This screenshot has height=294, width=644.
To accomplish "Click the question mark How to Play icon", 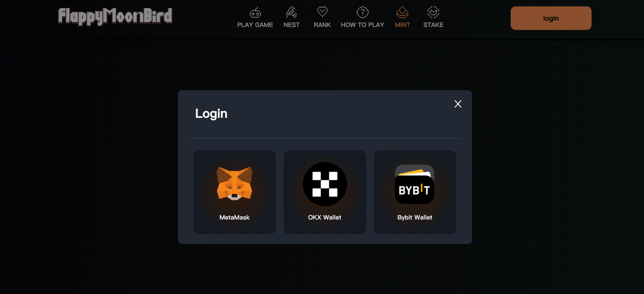I will pyautogui.click(x=362, y=12).
